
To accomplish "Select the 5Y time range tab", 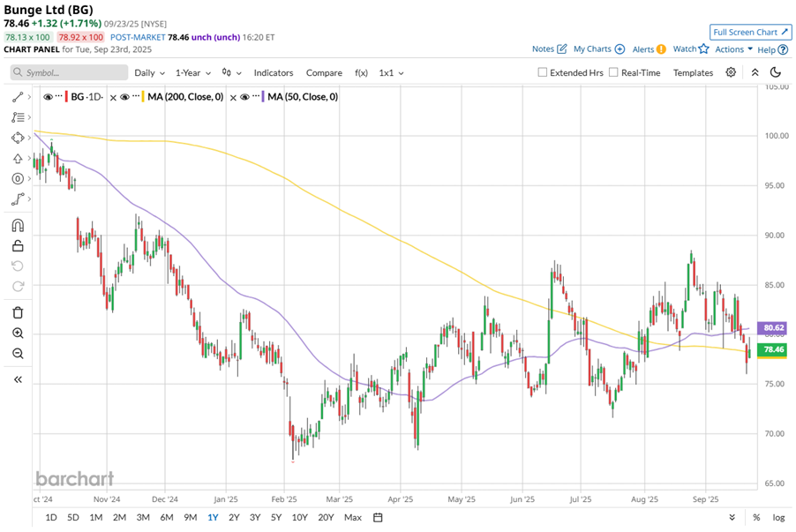I will click(x=276, y=517).
